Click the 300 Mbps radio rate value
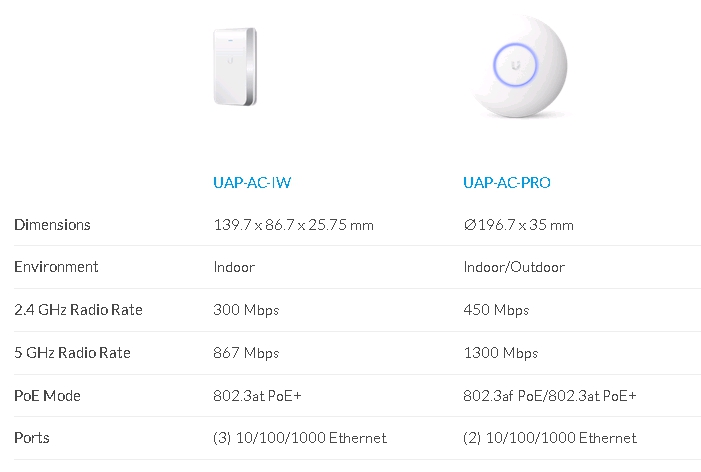Viewport: 701px width, 472px height. tap(246, 310)
